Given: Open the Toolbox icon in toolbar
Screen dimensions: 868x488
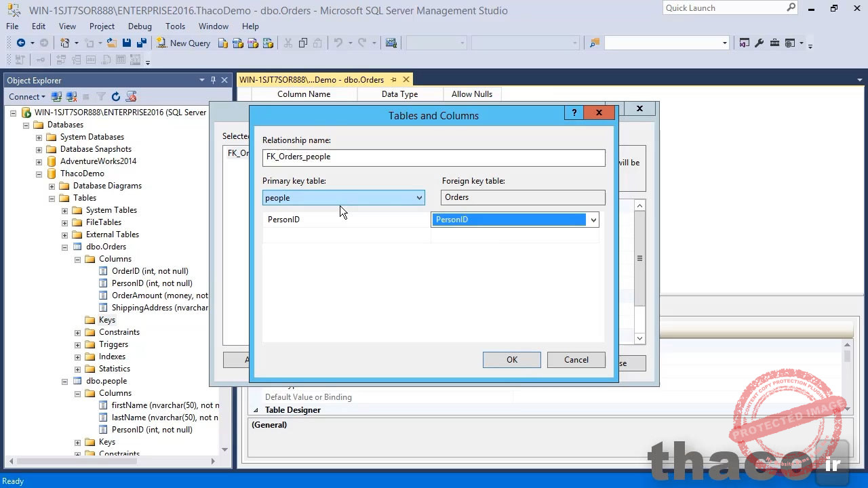Looking at the screenshot, I should coord(774,43).
